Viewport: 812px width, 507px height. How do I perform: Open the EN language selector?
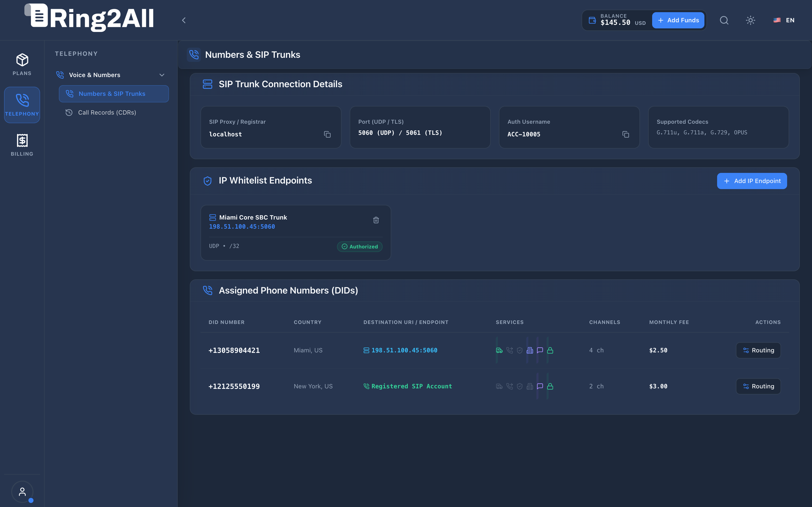pos(784,20)
